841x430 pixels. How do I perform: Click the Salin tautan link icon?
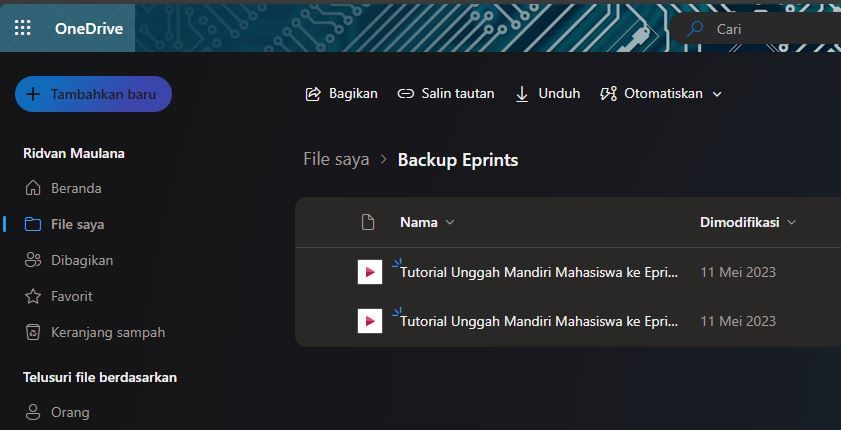405,94
